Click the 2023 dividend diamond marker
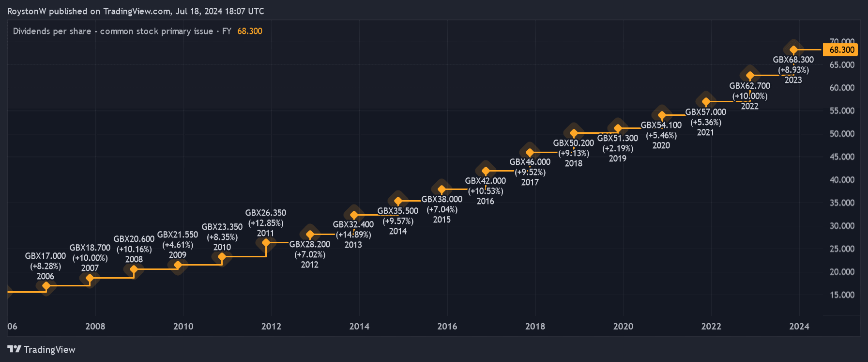868x362 pixels. pos(793,49)
